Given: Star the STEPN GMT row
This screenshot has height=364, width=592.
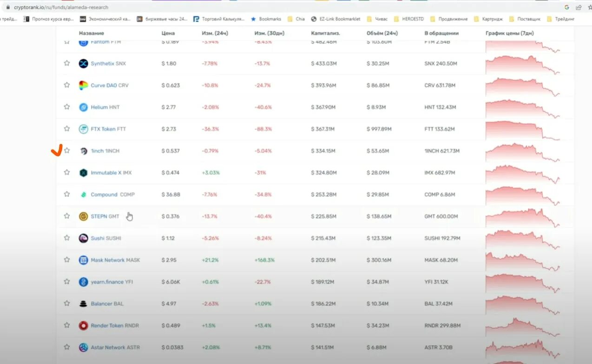Looking at the screenshot, I should click(x=67, y=216).
